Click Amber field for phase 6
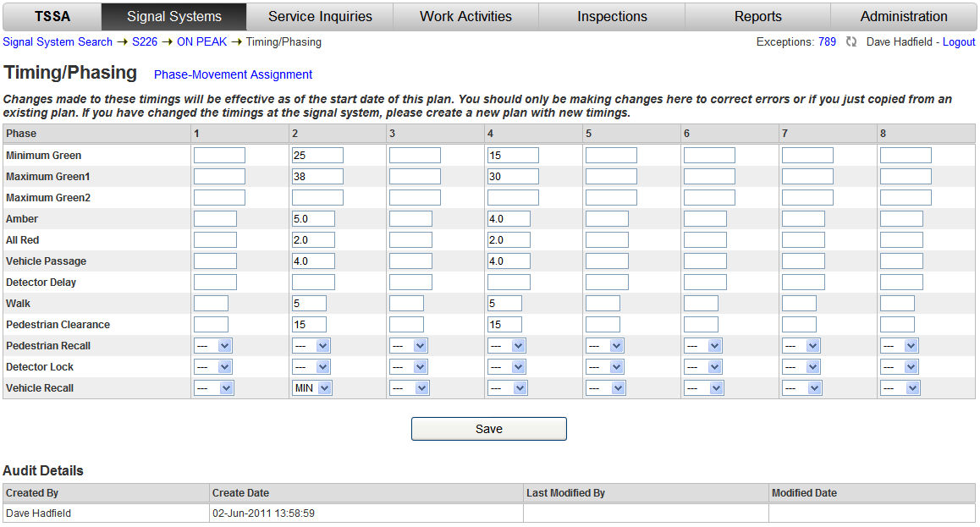This screenshot has height=527, width=980. (x=705, y=219)
